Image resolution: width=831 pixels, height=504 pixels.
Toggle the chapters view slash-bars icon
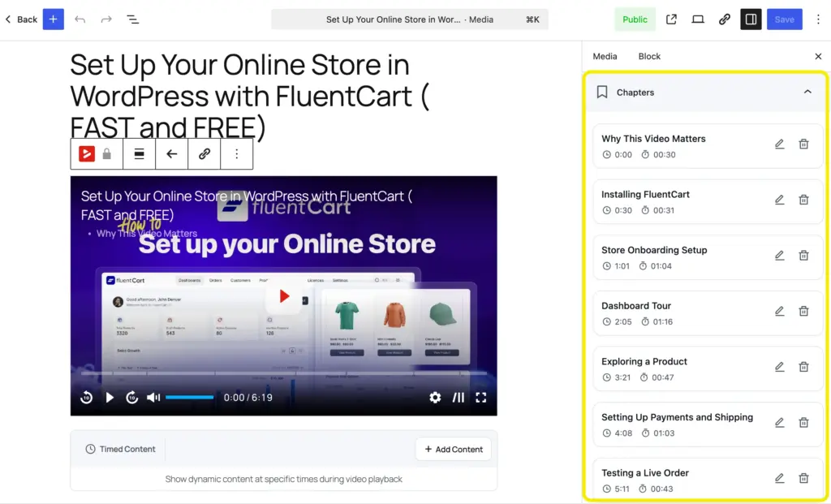tap(459, 397)
